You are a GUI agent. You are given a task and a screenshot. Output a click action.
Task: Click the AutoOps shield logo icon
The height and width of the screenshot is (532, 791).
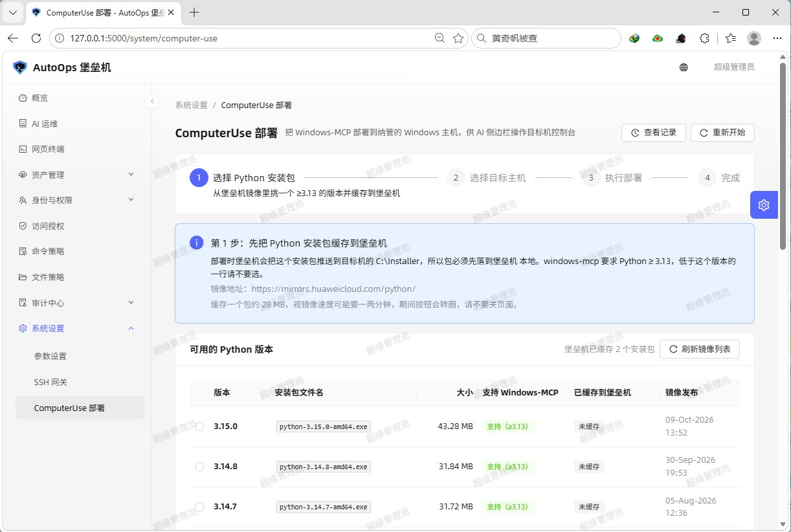click(x=20, y=67)
